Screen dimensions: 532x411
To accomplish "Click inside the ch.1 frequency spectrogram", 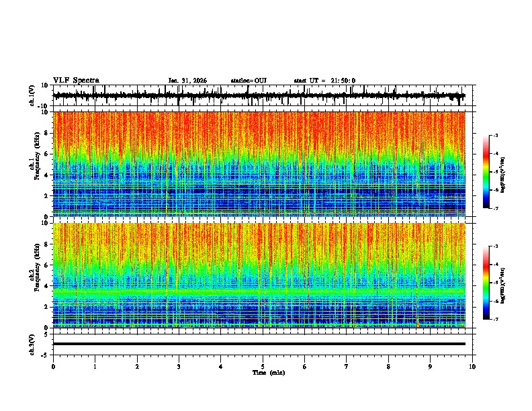I will pos(259,164).
